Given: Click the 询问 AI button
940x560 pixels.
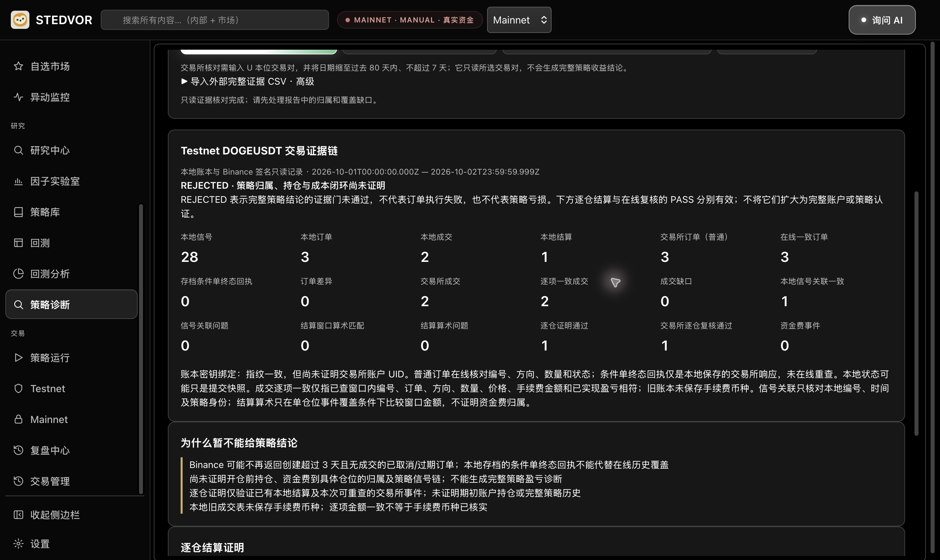Looking at the screenshot, I should coord(882,20).
